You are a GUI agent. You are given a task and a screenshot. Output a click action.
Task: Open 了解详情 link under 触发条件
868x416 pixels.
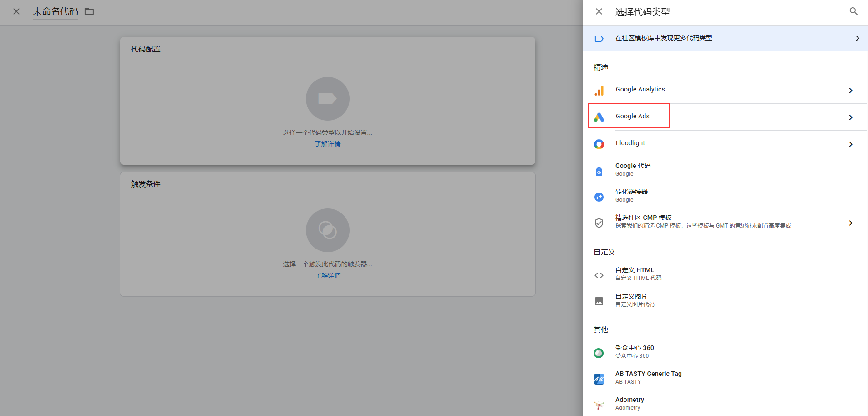pos(328,275)
